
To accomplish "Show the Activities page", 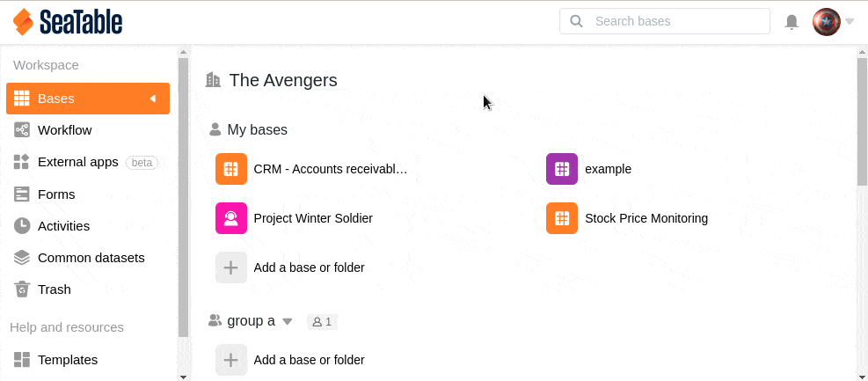I will click(63, 226).
